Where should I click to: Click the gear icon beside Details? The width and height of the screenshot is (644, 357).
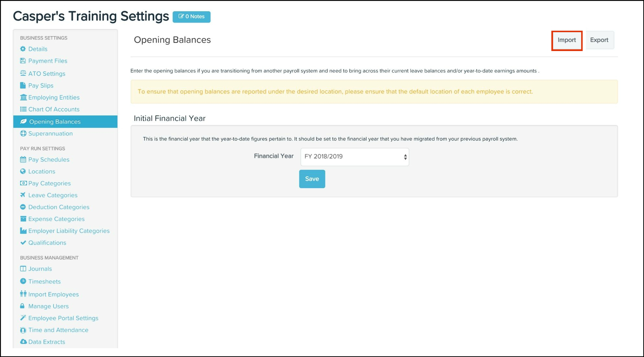click(x=23, y=49)
